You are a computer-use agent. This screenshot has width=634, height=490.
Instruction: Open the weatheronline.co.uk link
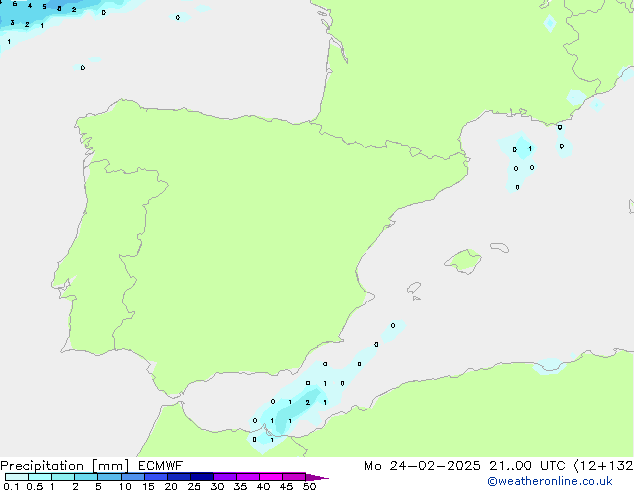pyautogui.click(x=550, y=481)
